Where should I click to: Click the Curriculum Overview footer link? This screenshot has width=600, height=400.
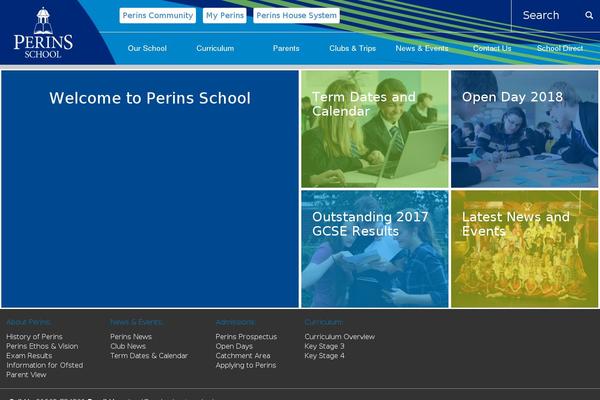[340, 337]
